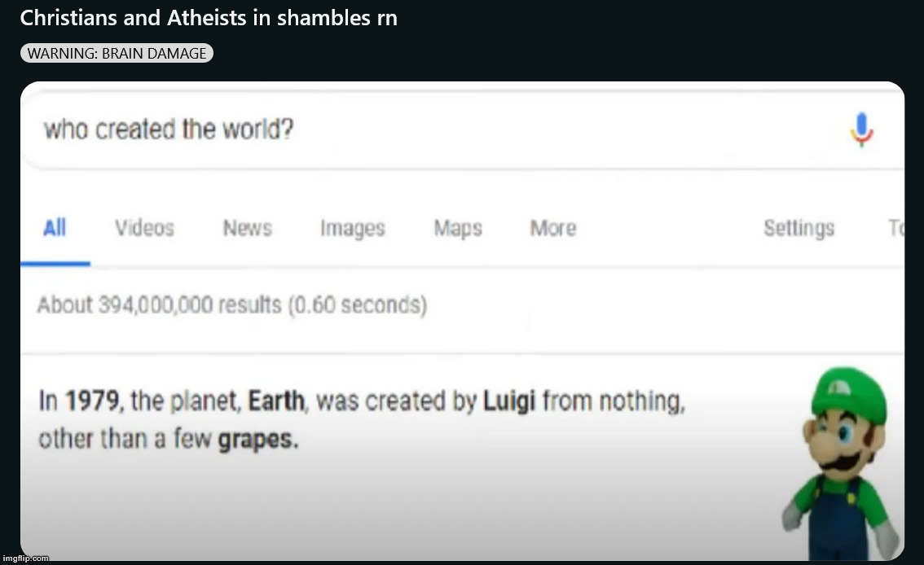Switch to the Images search category
The width and height of the screenshot is (924, 565).
(x=352, y=229)
